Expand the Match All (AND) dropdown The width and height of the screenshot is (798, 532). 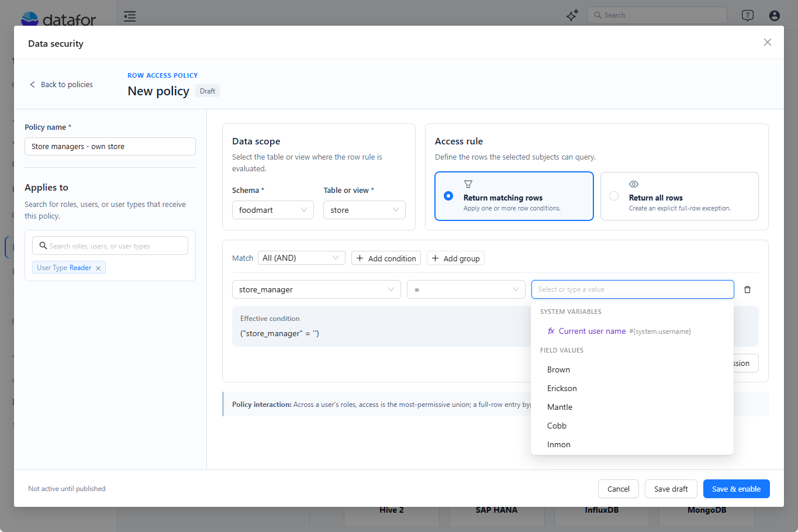point(302,258)
